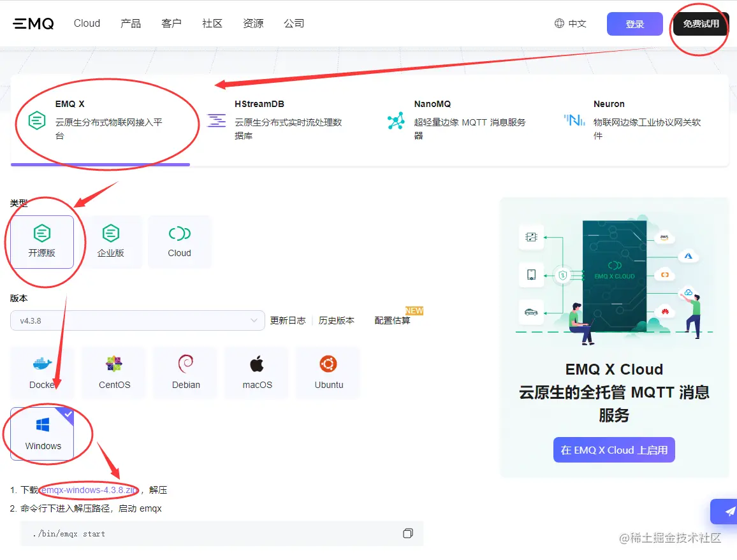This screenshot has height=560, width=737.
Task: Click the Cloud type logo icon
Action: click(x=180, y=233)
